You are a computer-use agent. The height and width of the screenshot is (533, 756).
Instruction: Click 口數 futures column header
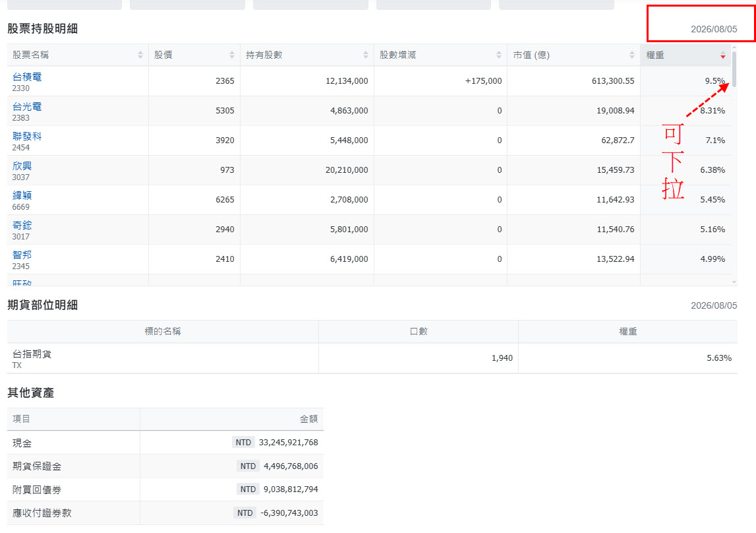[418, 331]
